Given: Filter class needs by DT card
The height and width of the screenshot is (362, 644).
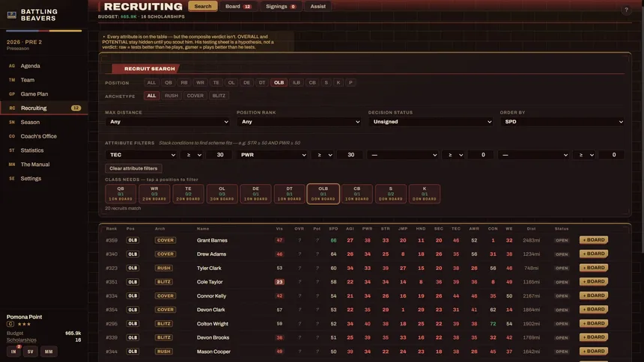Looking at the screenshot, I should pos(289,194).
